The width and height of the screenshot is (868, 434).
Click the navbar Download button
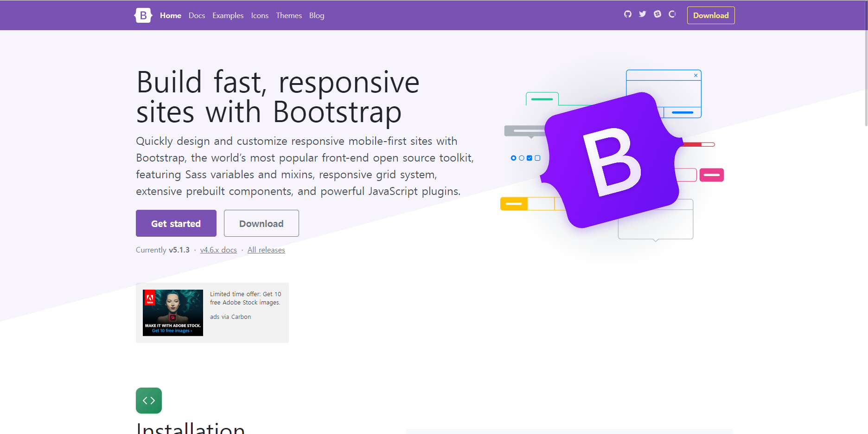711,15
